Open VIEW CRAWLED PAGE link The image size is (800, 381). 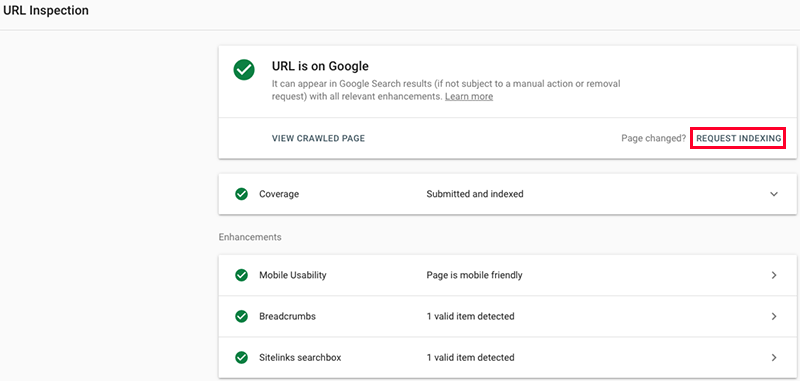coord(318,138)
